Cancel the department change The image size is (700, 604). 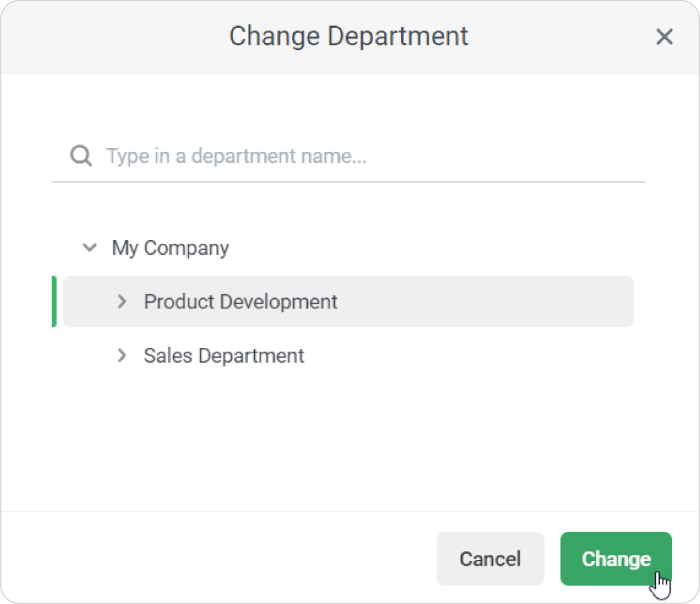tap(490, 559)
